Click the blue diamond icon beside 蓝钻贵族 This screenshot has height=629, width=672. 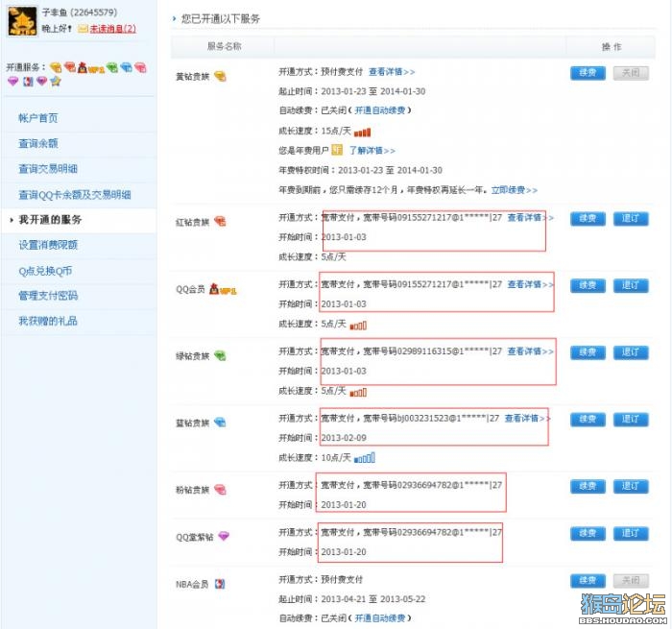point(220,423)
